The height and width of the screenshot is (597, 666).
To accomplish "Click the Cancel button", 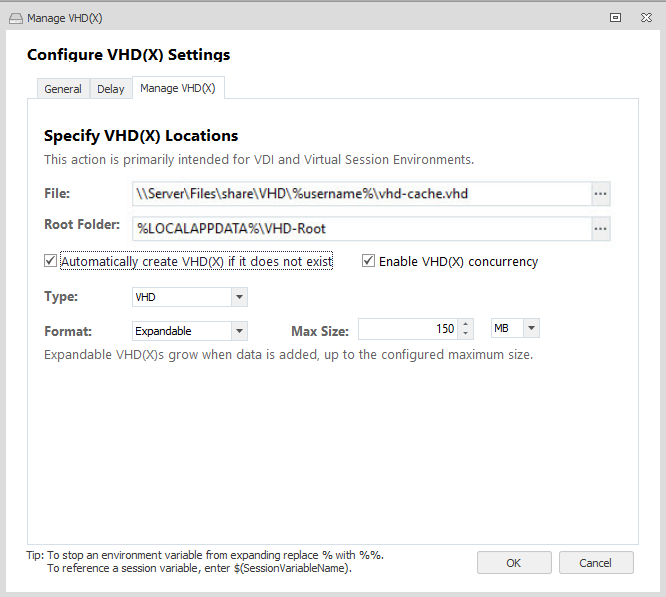I will [x=596, y=563].
